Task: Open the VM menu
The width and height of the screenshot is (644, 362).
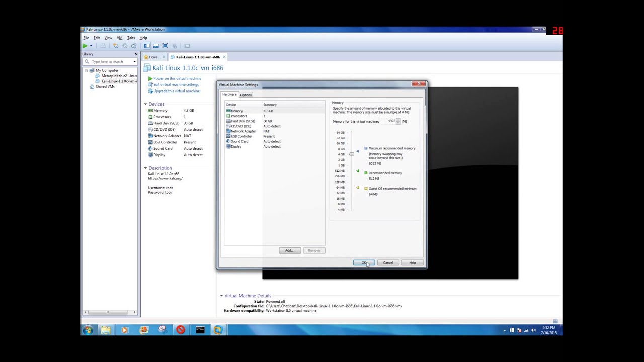Action: click(x=120, y=38)
